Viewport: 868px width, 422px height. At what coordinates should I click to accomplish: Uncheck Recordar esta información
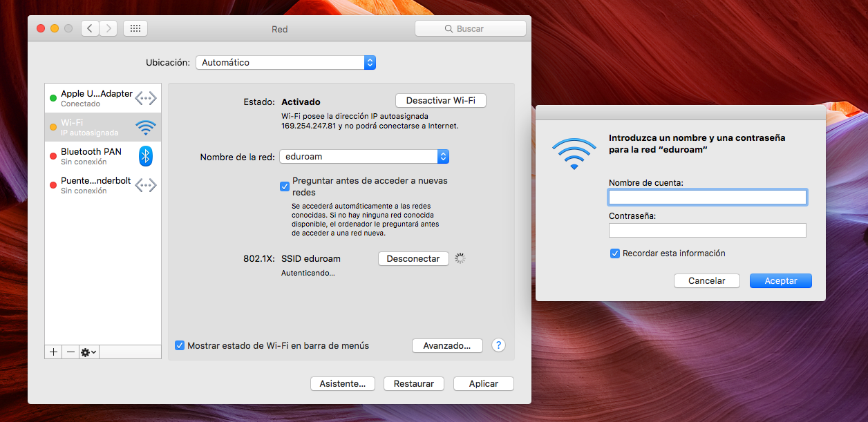[x=615, y=253]
